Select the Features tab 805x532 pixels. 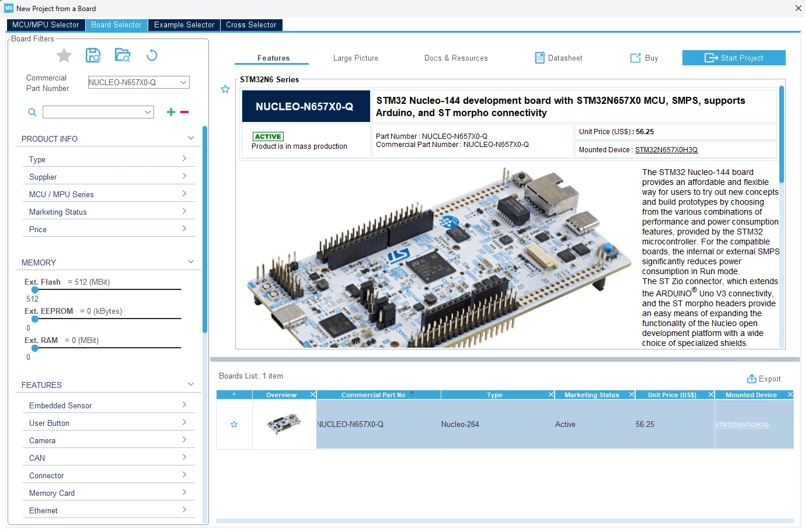pyautogui.click(x=272, y=58)
